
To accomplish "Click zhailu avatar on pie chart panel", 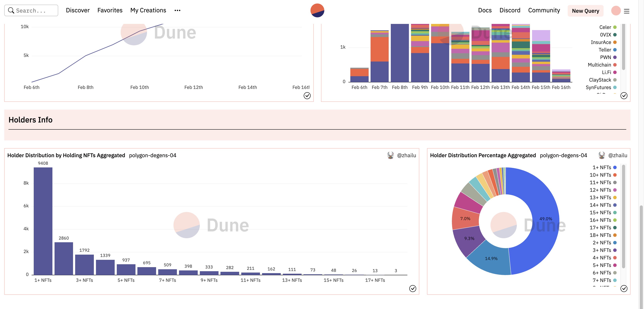I will click(x=601, y=155).
